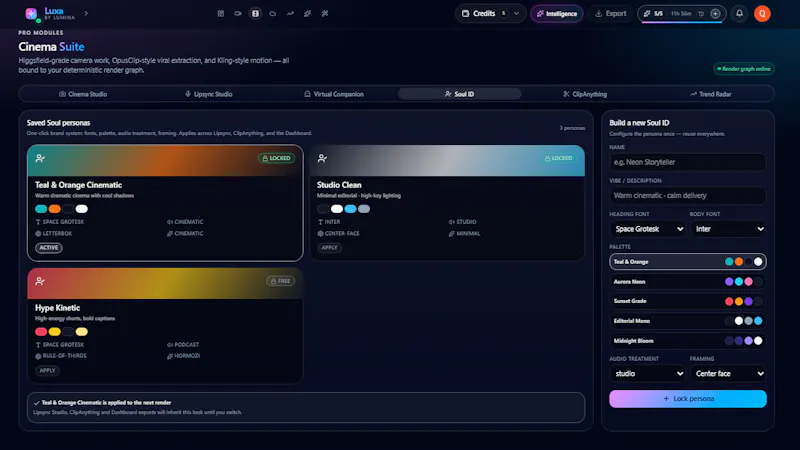Open the Framing dropdown (Center face)
The width and height of the screenshot is (800, 450).
pyautogui.click(x=728, y=373)
